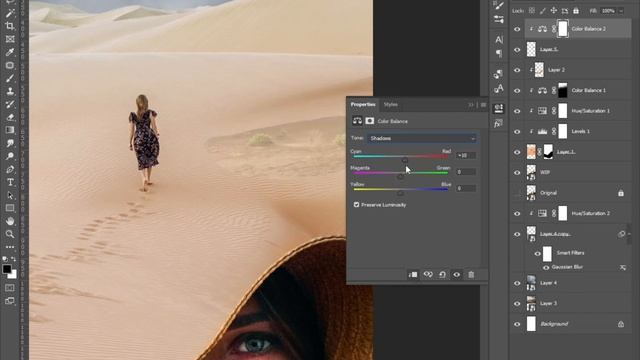This screenshot has width=640, height=360.
Task: Select the Magic Wand tool
Action: pyautogui.click(x=10, y=13)
